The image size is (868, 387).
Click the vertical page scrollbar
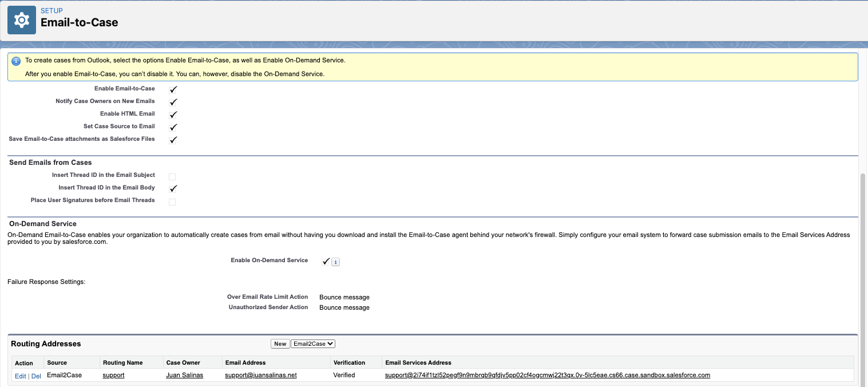pos(863,279)
